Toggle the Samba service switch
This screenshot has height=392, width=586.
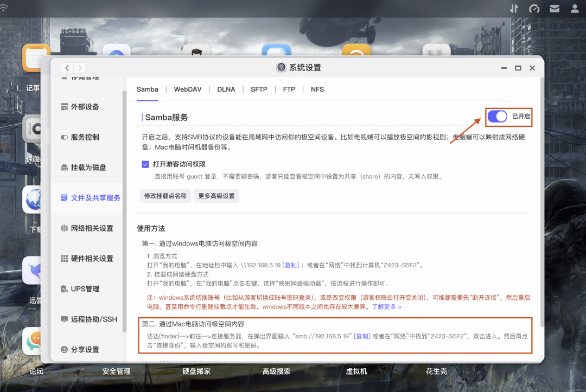pyautogui.click(x=497, y=117)
